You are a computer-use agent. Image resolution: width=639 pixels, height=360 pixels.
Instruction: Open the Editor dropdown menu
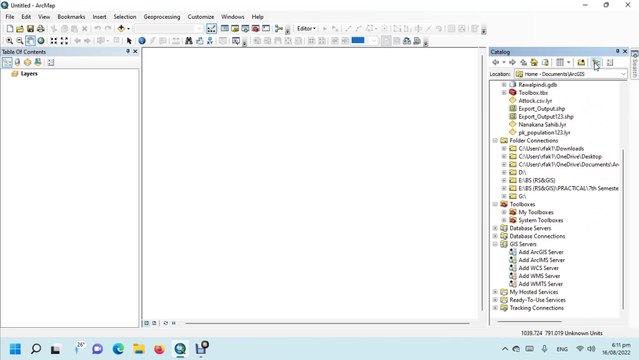click(x=306, y=29)
